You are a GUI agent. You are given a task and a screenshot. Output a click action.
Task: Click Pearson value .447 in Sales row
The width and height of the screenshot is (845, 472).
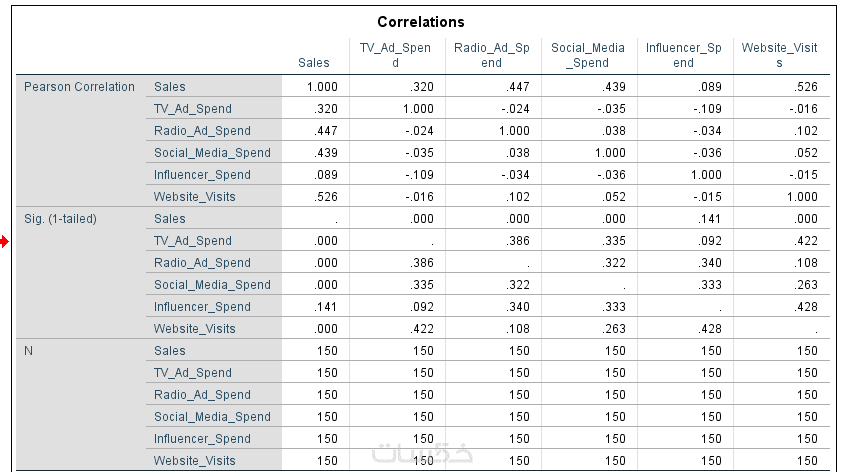[x=517, y=87]
